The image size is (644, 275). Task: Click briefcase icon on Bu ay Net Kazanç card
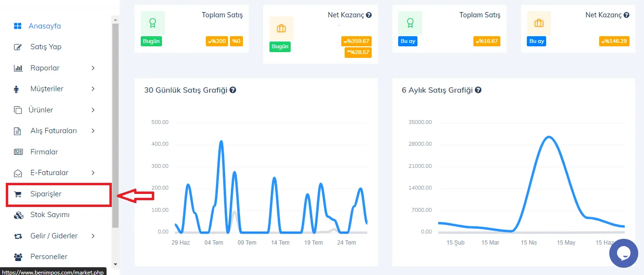click(539, 23)
